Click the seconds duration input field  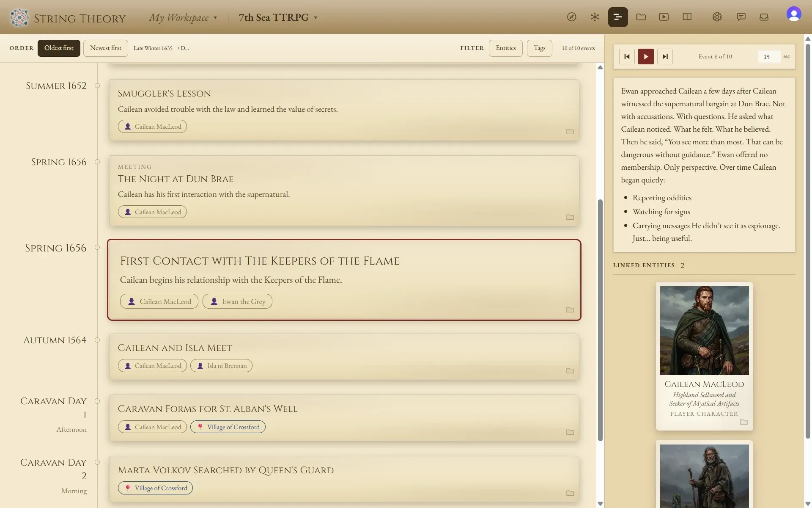coord(769,56)
